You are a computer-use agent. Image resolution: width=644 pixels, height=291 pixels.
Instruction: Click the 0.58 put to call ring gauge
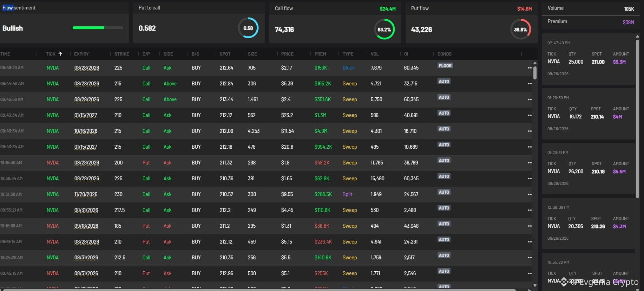click(x=248, y=28)
